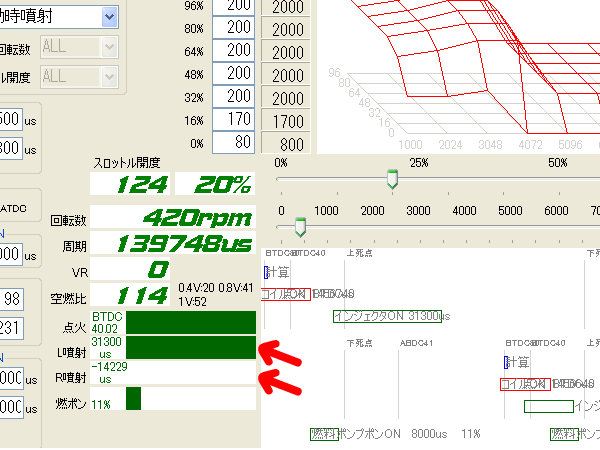Viewport: 600px width, 450px height.
Task: Select the 32% row 200 input field
Action: point(233,96)
